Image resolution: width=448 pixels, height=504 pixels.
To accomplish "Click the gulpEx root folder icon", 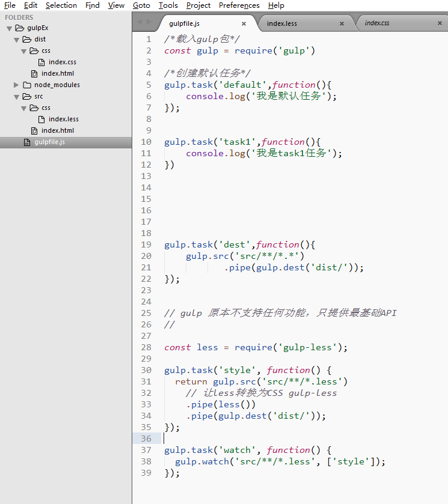I will (x=20, y=28).
